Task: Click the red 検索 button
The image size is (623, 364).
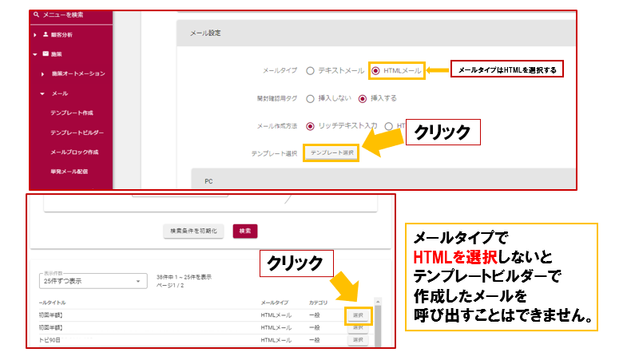Action: (x=245, y=231)
